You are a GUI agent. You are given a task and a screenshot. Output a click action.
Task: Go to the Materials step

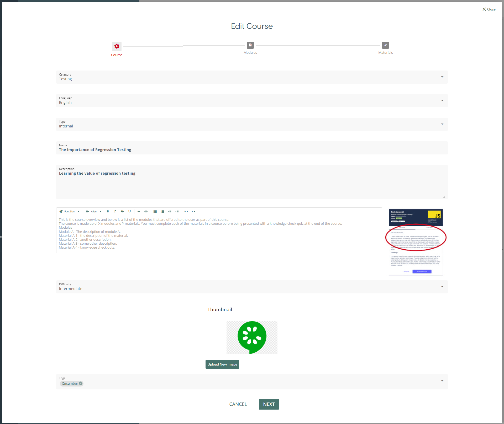[385, 45]
